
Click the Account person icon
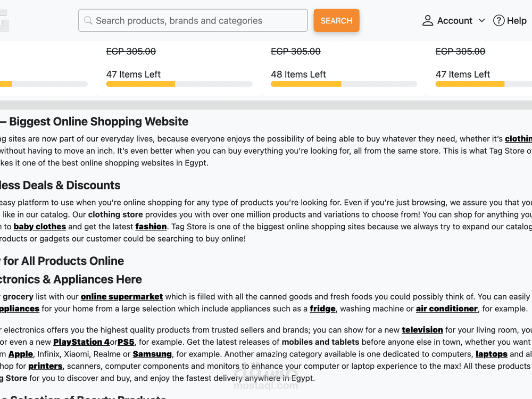428,21
